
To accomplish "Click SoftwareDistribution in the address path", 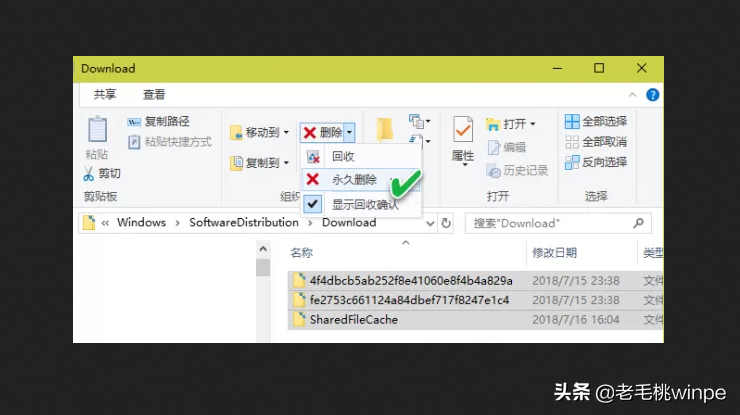I will click(244, 222).
